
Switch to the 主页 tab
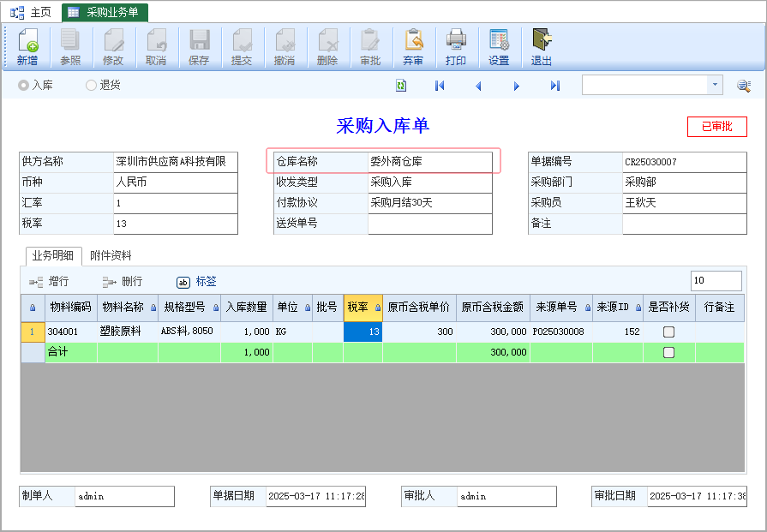point(32,12)
